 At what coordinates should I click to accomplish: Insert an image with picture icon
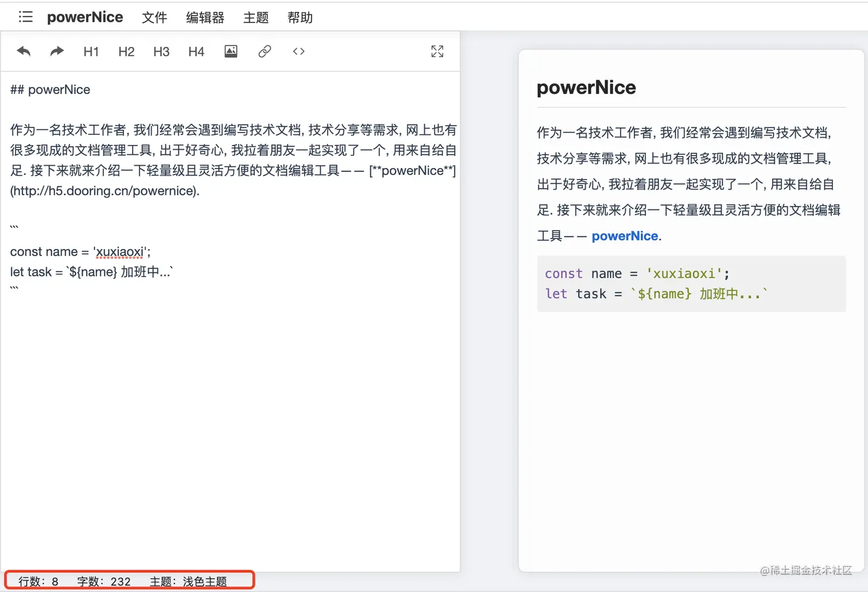[231, 52]
